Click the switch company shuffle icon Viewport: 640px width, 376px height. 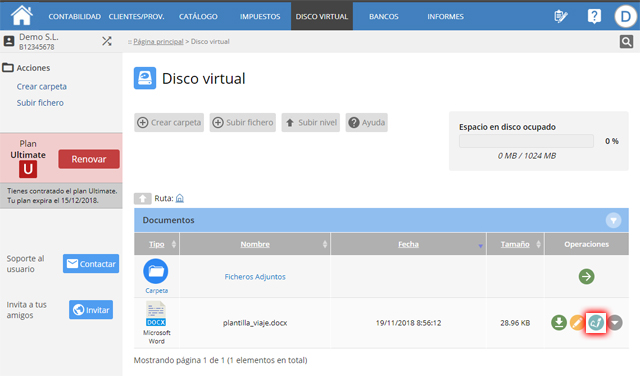[107, 41]
